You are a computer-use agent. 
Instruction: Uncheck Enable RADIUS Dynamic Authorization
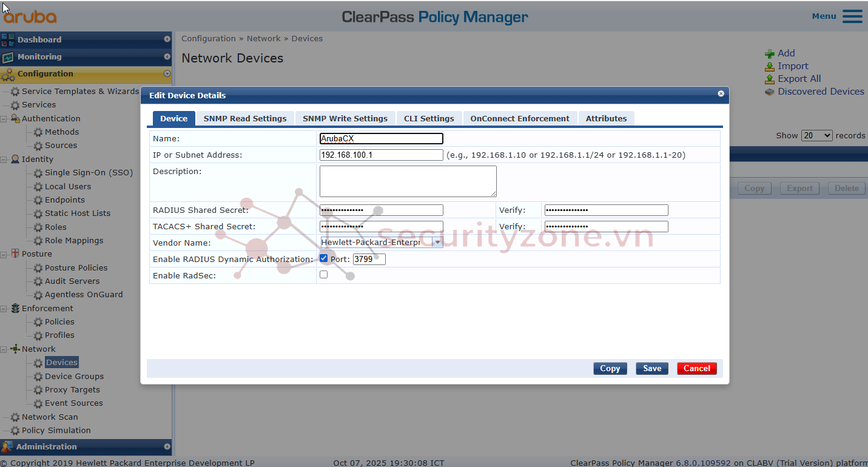(x=324, y=258)
